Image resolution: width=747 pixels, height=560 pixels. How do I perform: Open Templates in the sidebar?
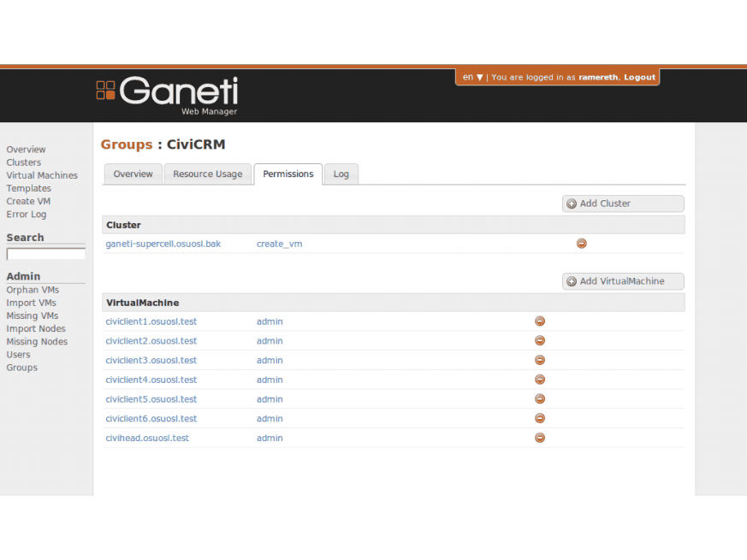tap(28, 188)
